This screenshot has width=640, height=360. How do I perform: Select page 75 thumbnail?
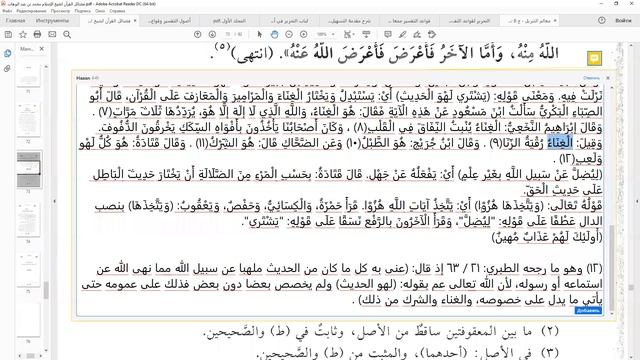pos(28,270)
